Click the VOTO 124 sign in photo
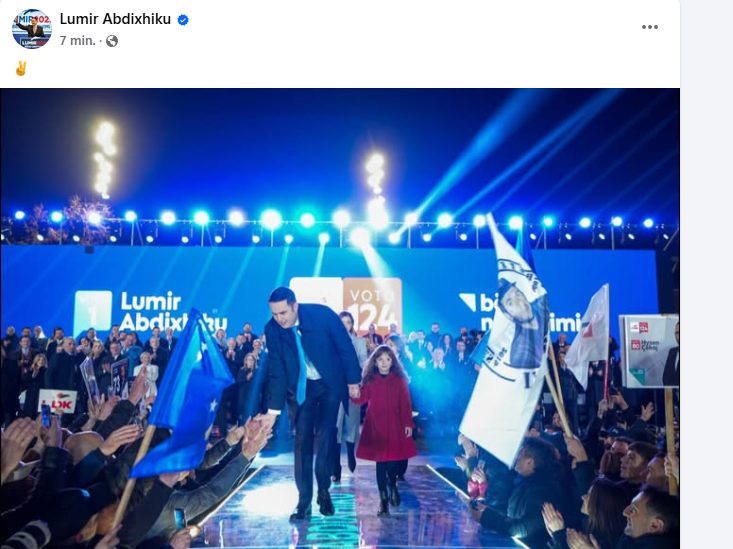Screen dimensions: 733x549 (x=373, y=305)
